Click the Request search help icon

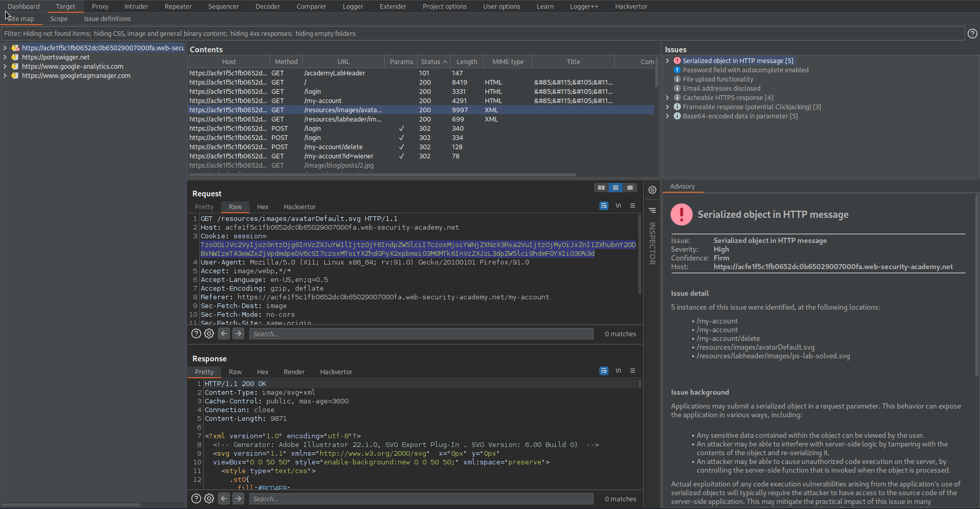[x=196, y=334]
